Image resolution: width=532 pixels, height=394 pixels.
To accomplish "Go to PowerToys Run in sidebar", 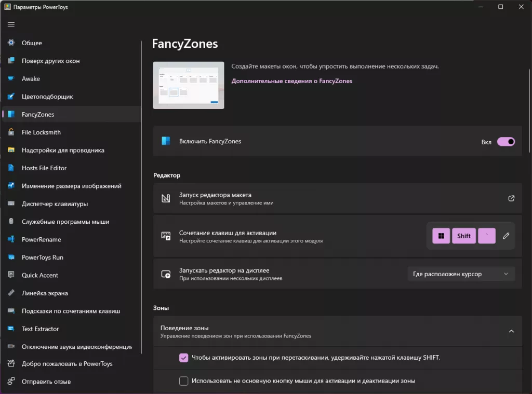I will (x=42, y=257).
